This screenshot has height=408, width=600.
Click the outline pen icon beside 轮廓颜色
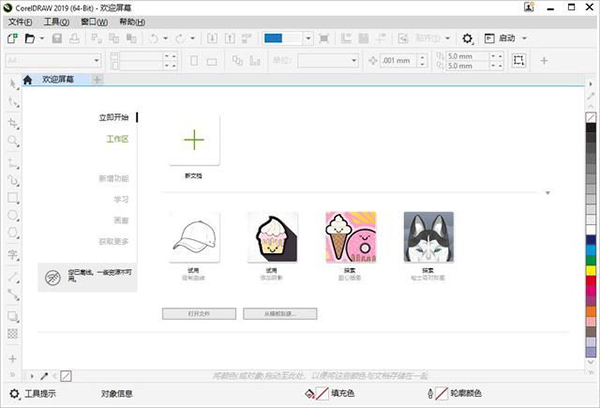(x=430, y=393)
